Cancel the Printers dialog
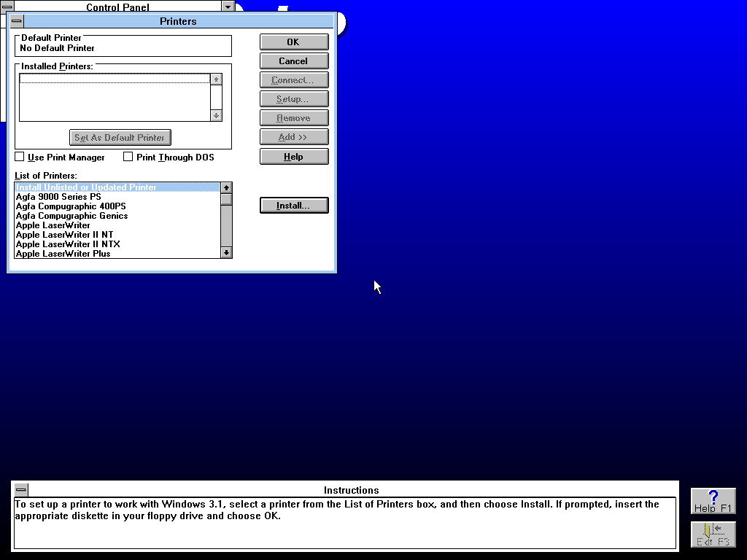This screenshot has width=747, height=560. pos(294,61)
